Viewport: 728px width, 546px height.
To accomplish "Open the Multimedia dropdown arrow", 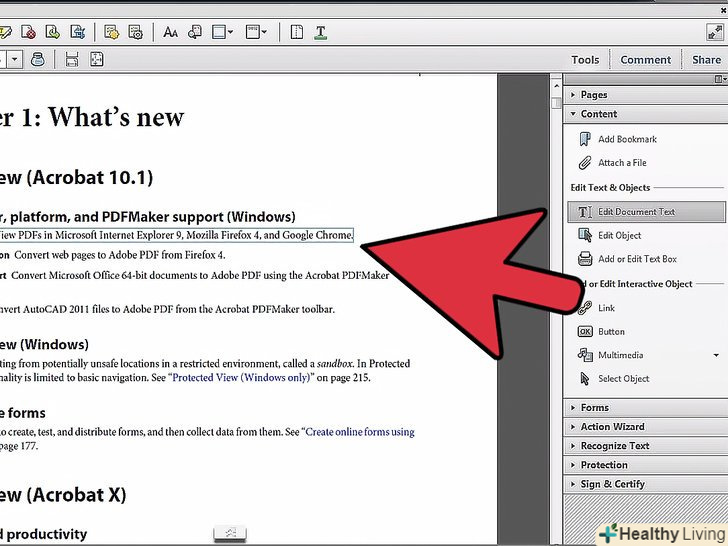I will [716, 355].
